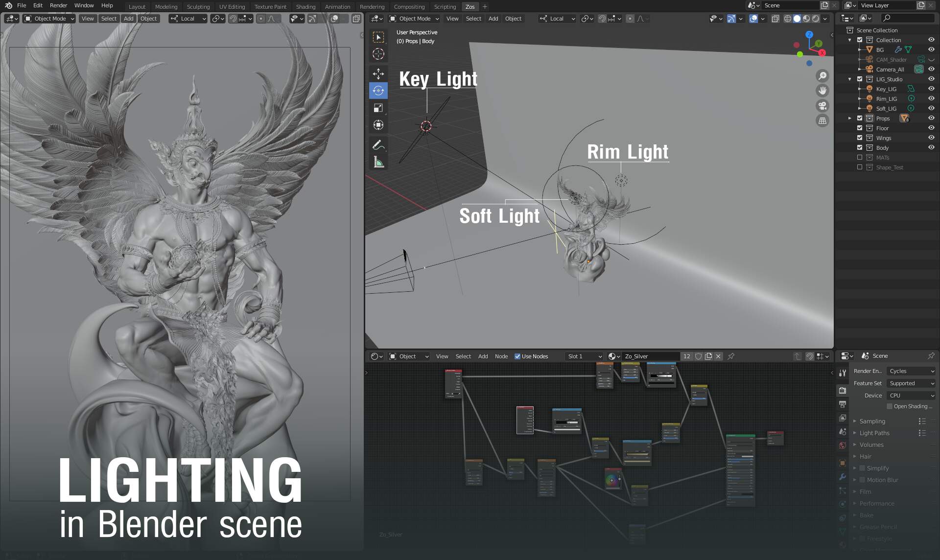Open the Feature Set Supported dropdown
940x560 pixels.
click(x=911, y=383)
